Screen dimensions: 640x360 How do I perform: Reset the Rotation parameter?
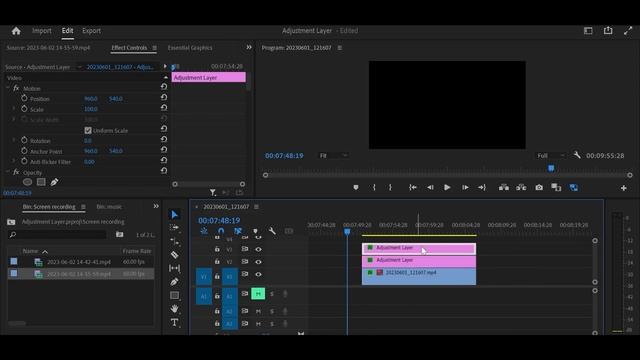click(164, 139)
